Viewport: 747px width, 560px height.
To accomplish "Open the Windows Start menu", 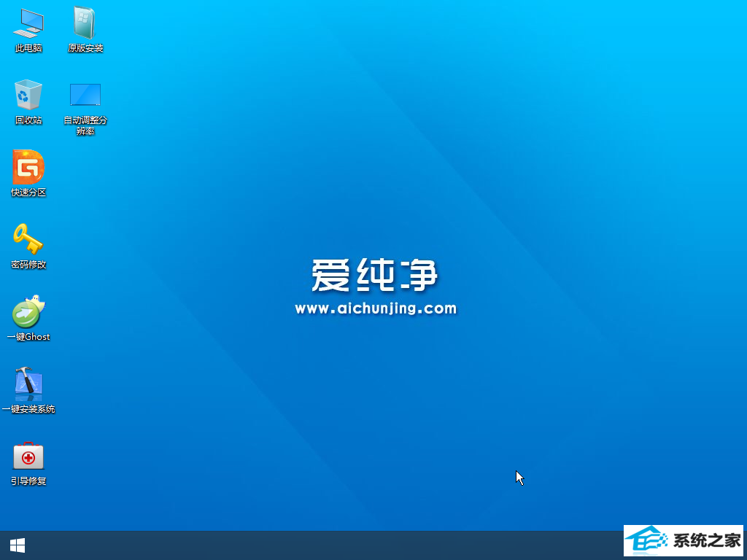I will pos(18,545).
